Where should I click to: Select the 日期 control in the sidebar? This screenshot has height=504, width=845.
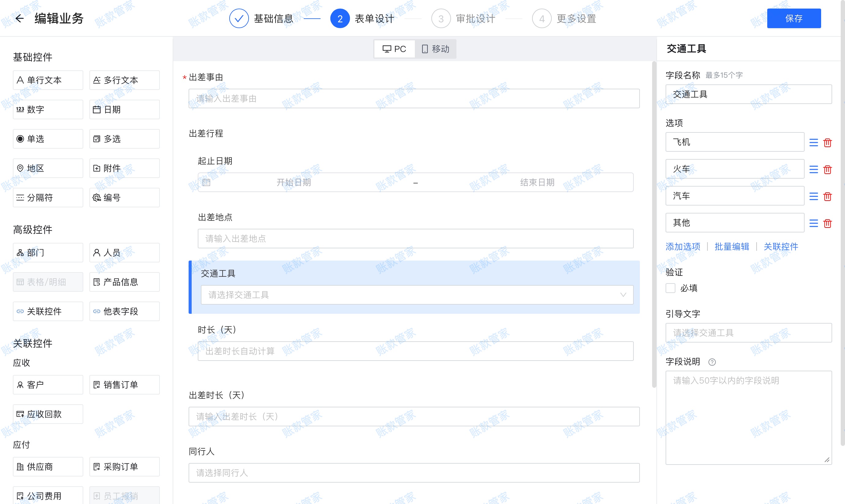pos(124,109)
